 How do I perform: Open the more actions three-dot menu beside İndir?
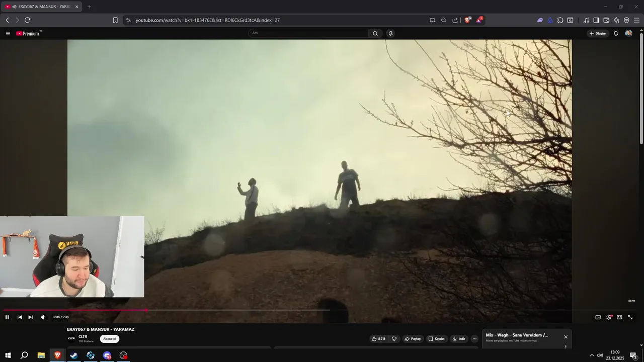(x=474, y=339)
